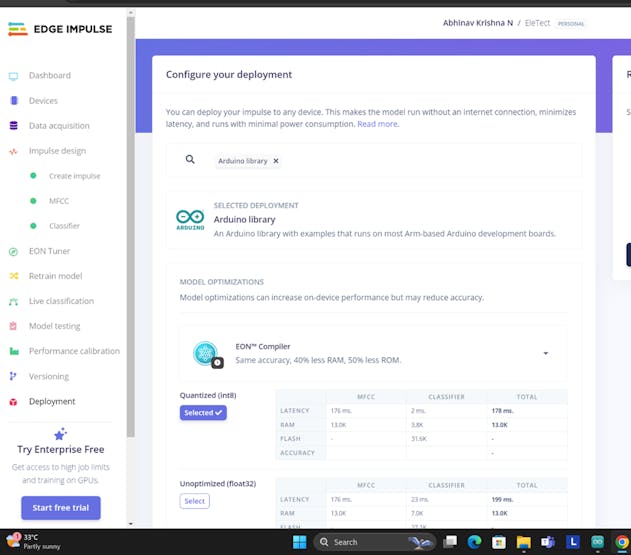Click the Deployment cube icon
The height and width of the screenshot is (555, 631).
tap(13, 402)
